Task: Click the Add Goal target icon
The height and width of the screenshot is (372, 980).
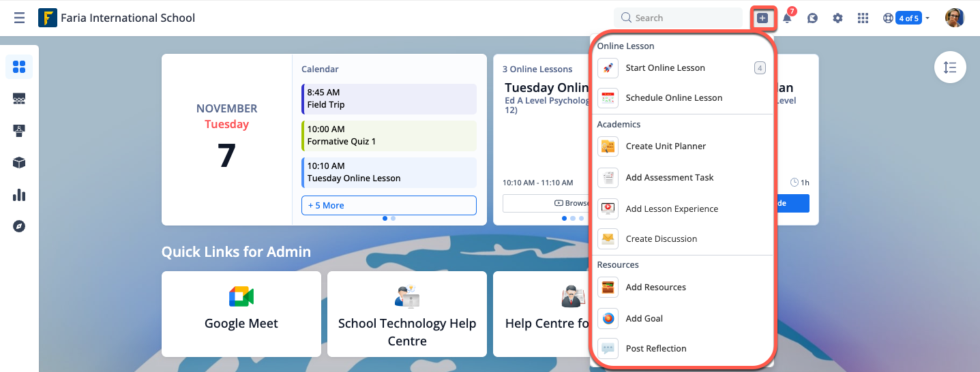Action: click(x=608, y=319)
